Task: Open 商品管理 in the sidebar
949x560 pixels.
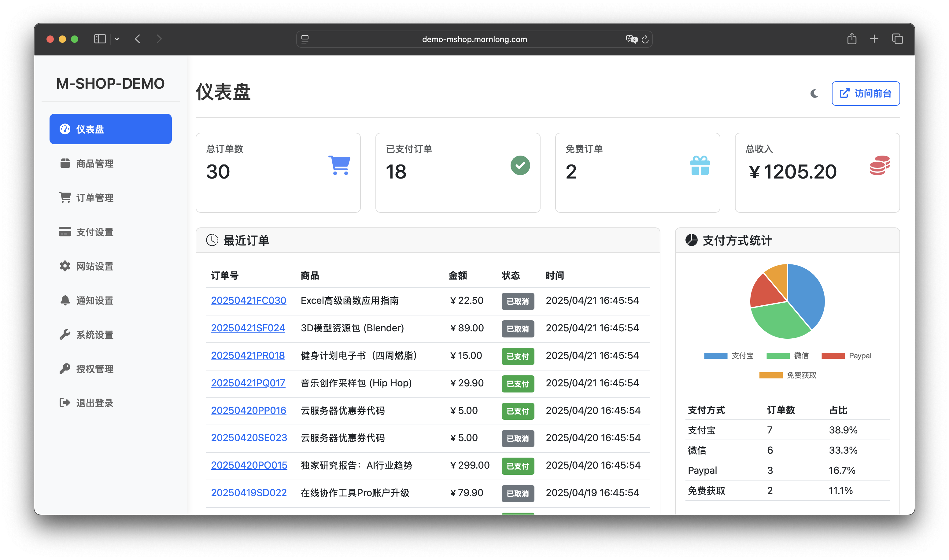Action: (94, 164)
